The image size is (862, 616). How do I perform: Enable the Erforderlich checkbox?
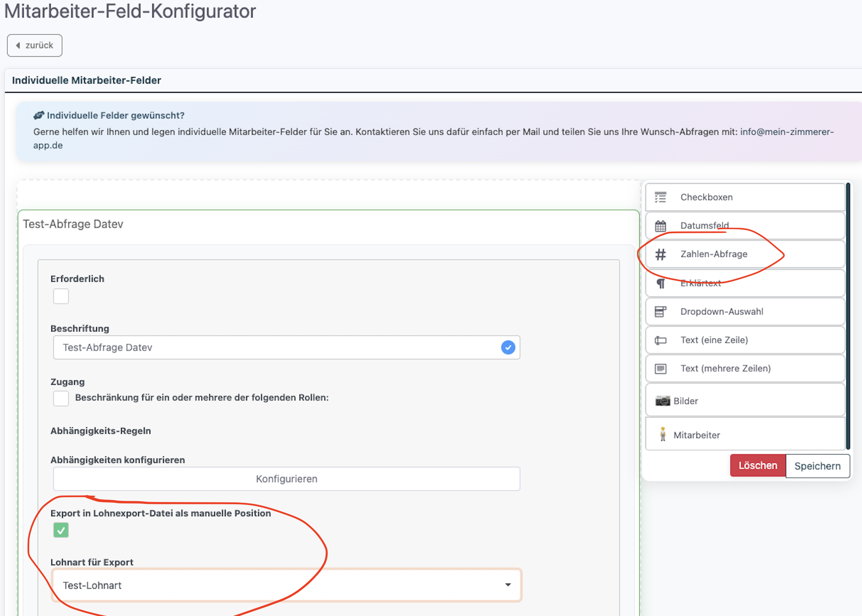pos(61,296)
